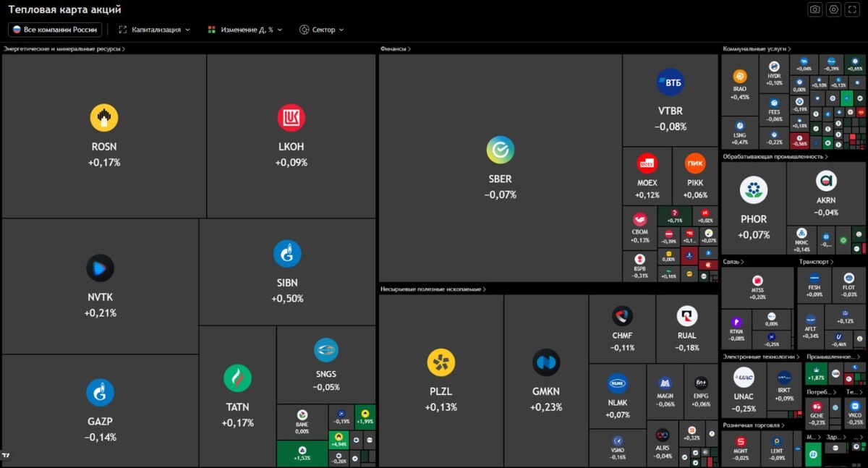The height and width of the screenshot is (468, 868).
Task: Click the LENT ticker label
Action: click(777, 451)
